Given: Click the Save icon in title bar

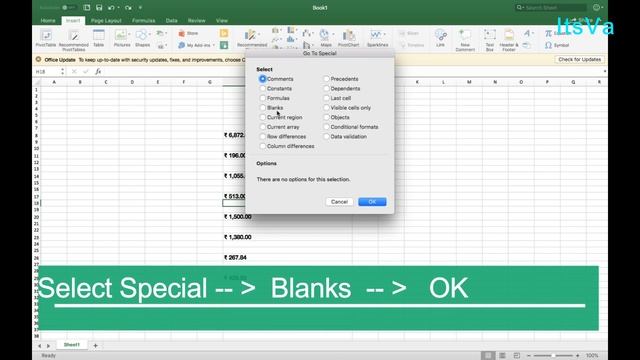Looking at the screenshot, I should 99,7.
